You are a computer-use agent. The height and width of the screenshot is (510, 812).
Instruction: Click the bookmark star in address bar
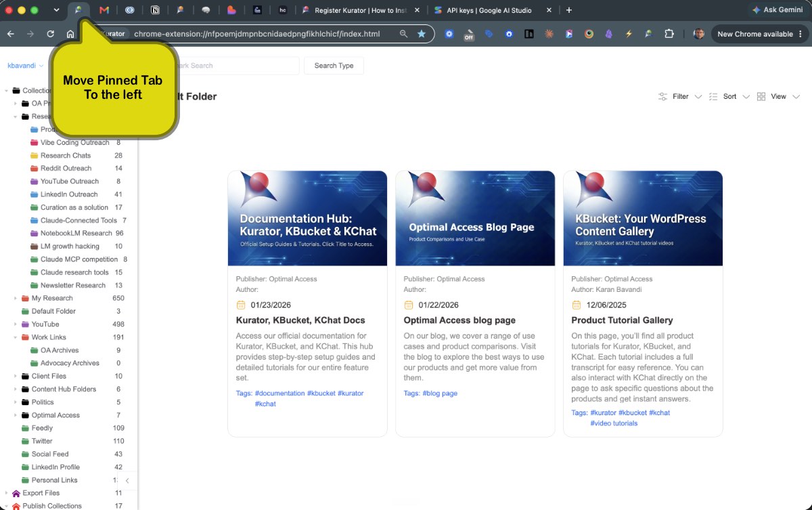coord(422,34)
